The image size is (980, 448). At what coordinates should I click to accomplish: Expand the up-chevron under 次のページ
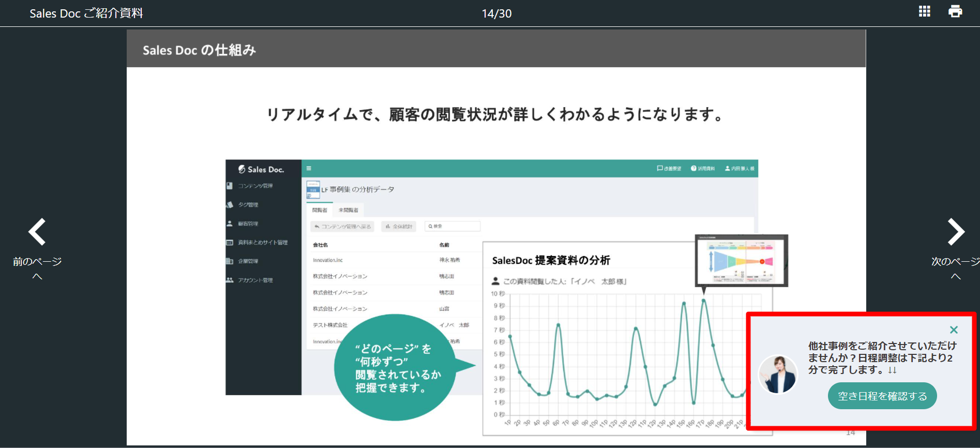(956, 277)
